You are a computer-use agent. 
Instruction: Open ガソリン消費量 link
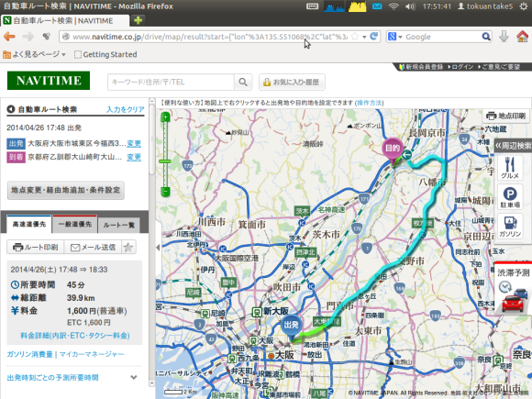30,354
